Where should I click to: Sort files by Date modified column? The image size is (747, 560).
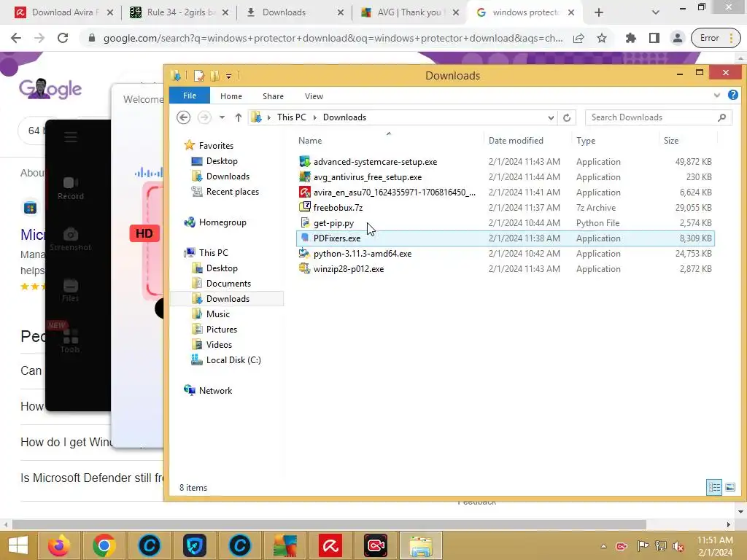(516, 141)
